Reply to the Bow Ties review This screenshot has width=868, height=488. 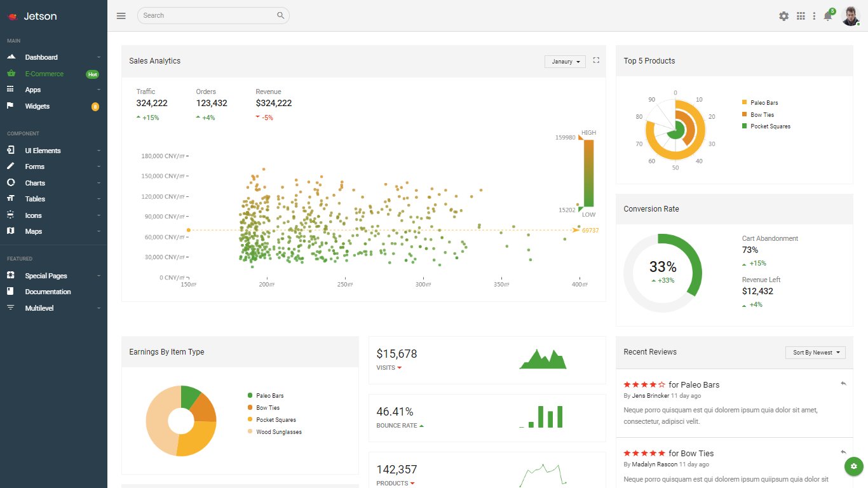[843, 452]
